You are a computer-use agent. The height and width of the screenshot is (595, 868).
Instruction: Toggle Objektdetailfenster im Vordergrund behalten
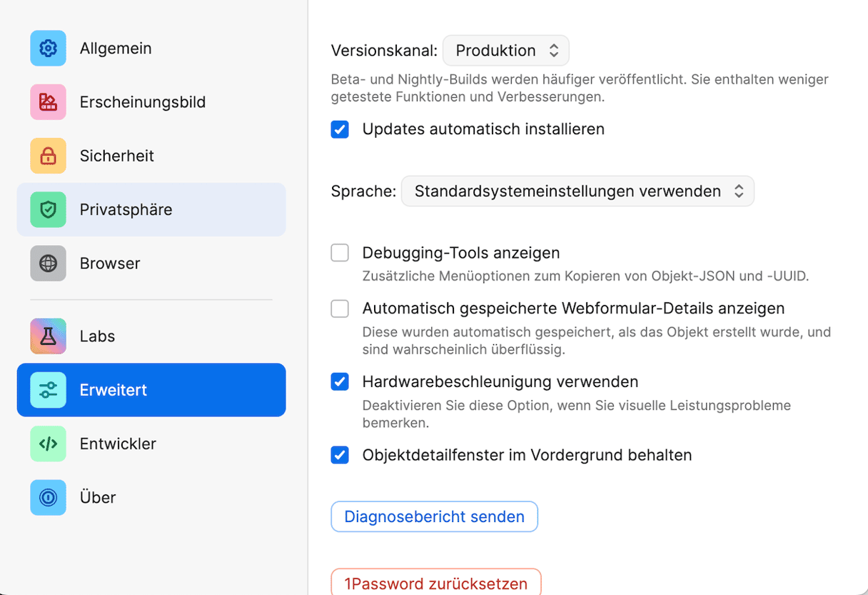pyautogui.click(x=340, y=455)
